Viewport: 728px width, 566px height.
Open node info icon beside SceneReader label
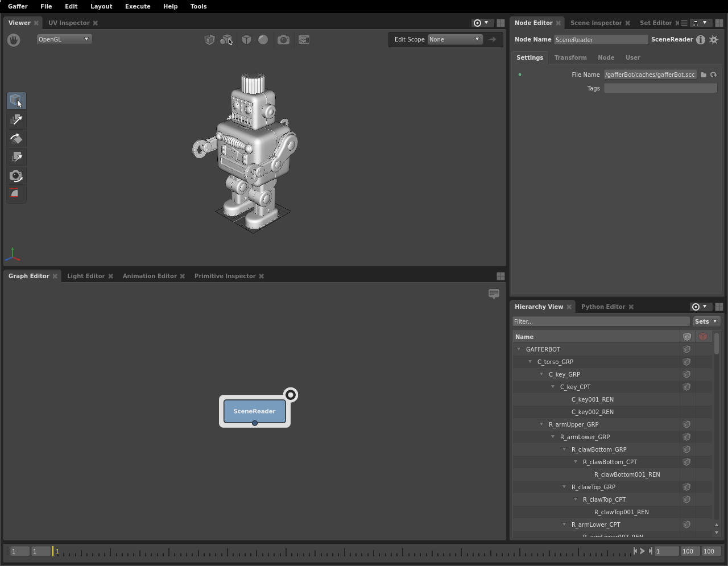pyautogui.click(x=701, y=40)
